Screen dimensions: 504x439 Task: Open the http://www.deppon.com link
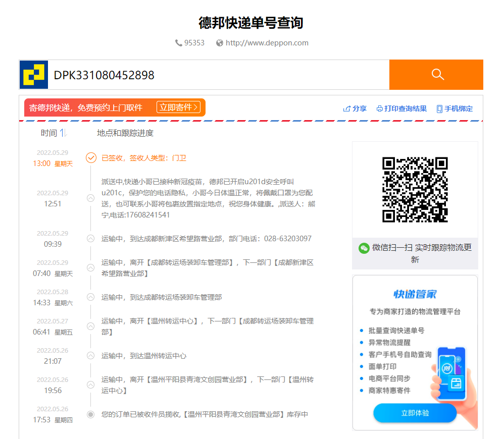267,43
